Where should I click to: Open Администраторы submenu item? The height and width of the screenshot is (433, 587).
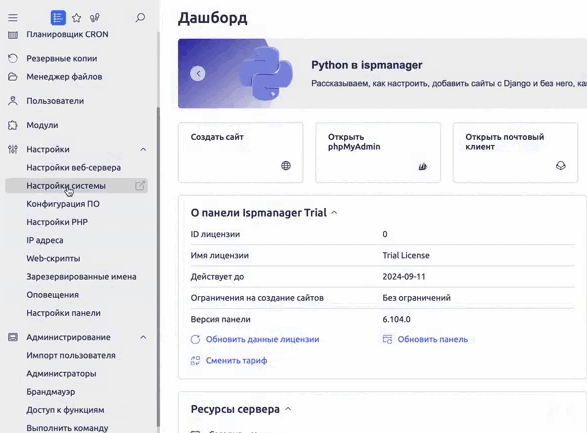(61, 373)
